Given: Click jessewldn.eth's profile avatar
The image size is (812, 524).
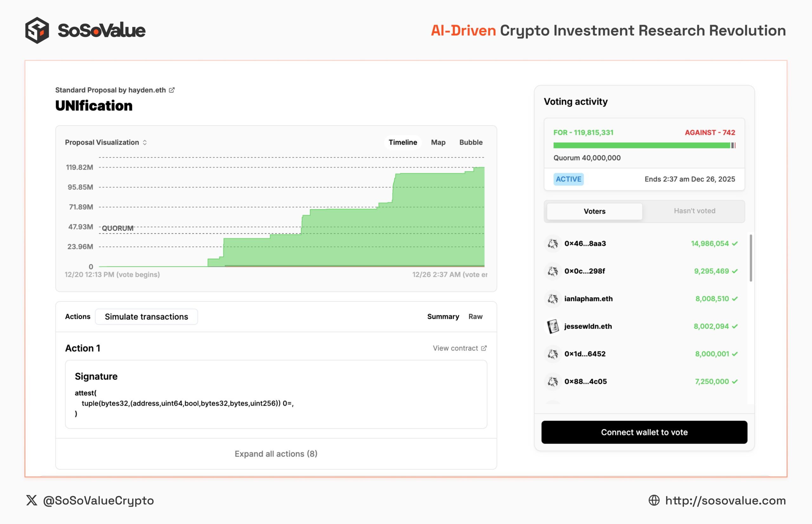Looking at the screenshot, I should [x=553, y=326].
